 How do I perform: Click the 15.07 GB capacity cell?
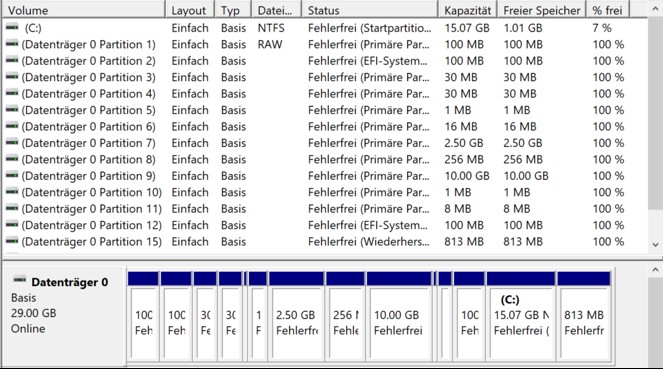(x=467, y=28)
